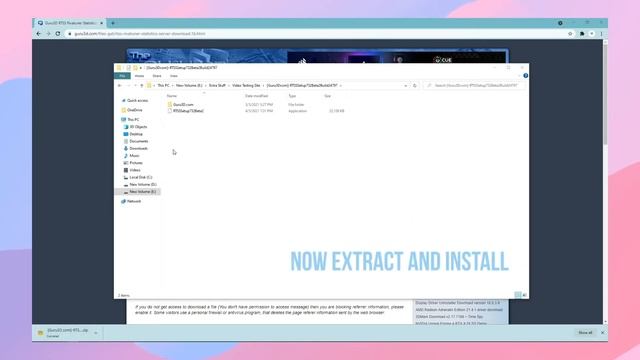Open new Chrome tab
The image size is (640, 360).
tap(113, 23)
